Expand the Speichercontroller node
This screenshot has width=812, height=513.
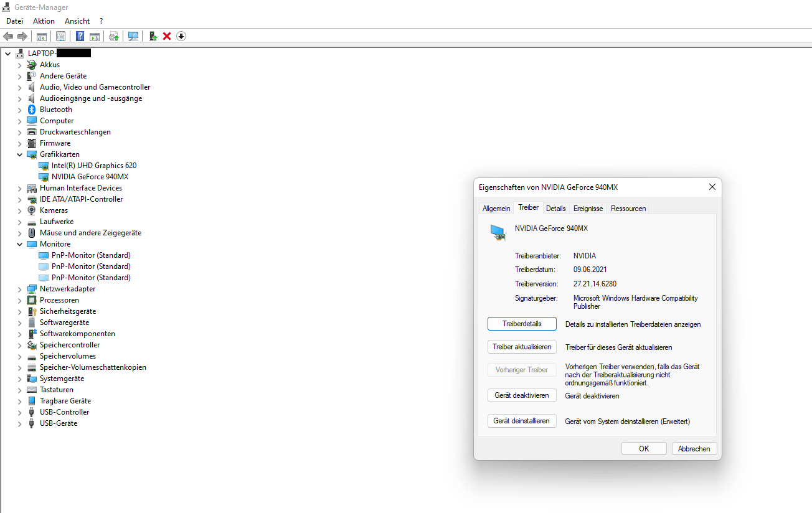point(19,345)
